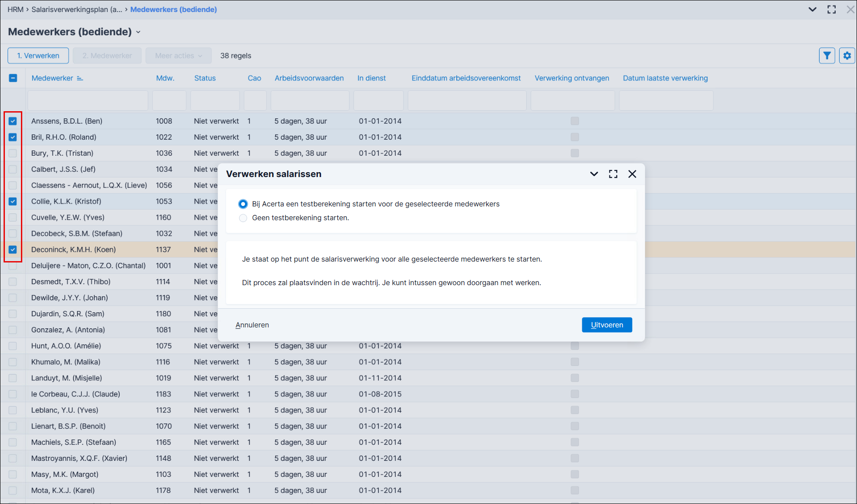Click the Medewerker column filter field

tap(88, 101)
